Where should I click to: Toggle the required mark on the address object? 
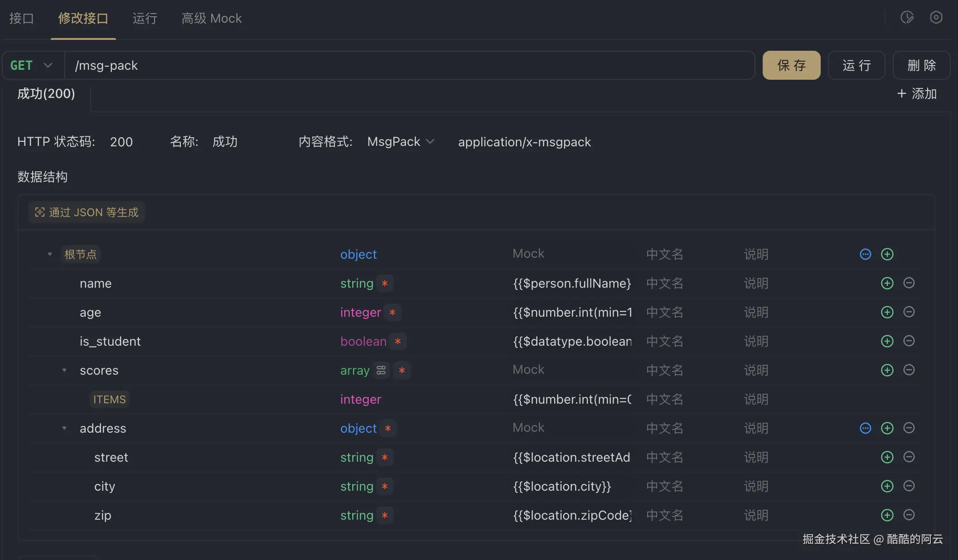point(388,428)
